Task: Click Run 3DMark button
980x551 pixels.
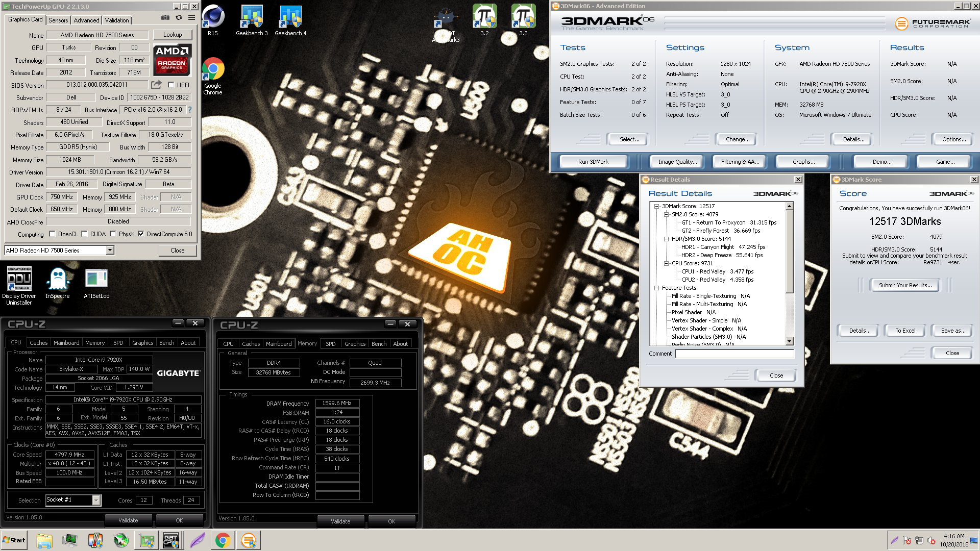Action: pos(593,162)
